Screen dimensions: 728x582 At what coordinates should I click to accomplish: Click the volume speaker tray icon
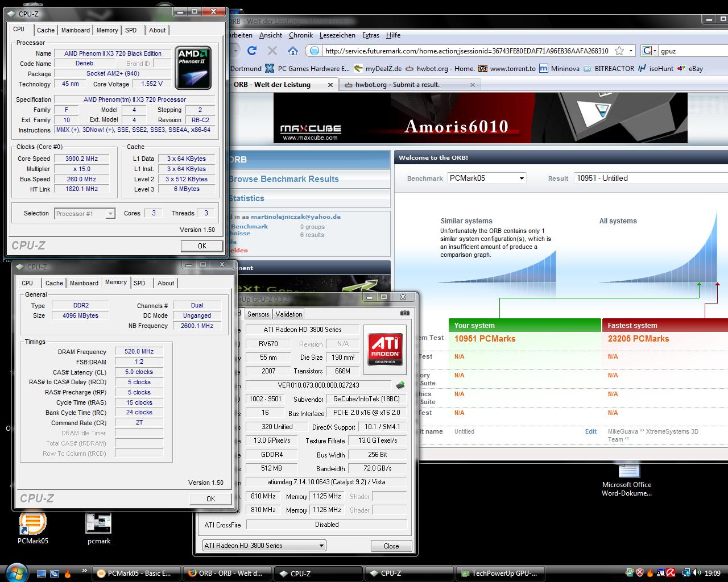(x=697, y=573)
